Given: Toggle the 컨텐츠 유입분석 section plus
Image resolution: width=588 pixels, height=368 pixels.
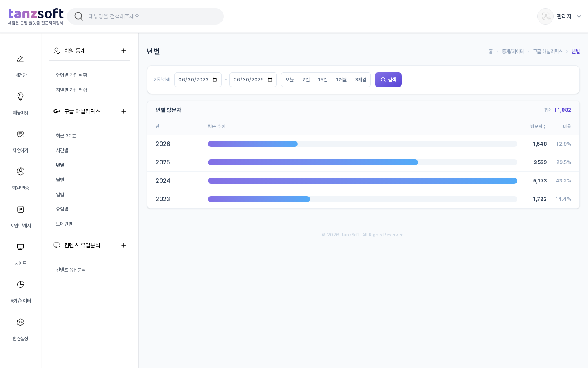Looking at the screenshot, I should click(x=124, y=245).
